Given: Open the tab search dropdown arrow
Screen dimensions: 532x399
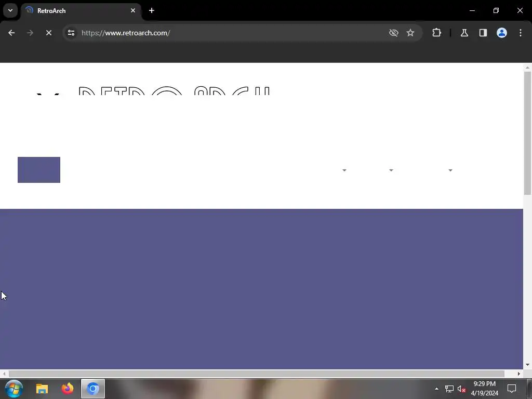Looking at the screenshot, I should click(x=10, y=10).
